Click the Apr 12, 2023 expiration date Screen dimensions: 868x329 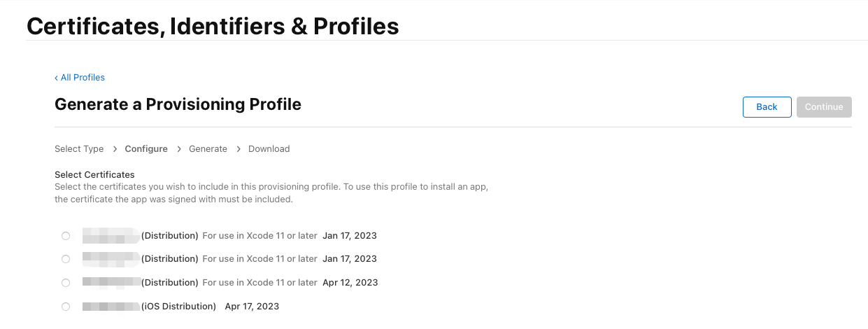[350, 283]
